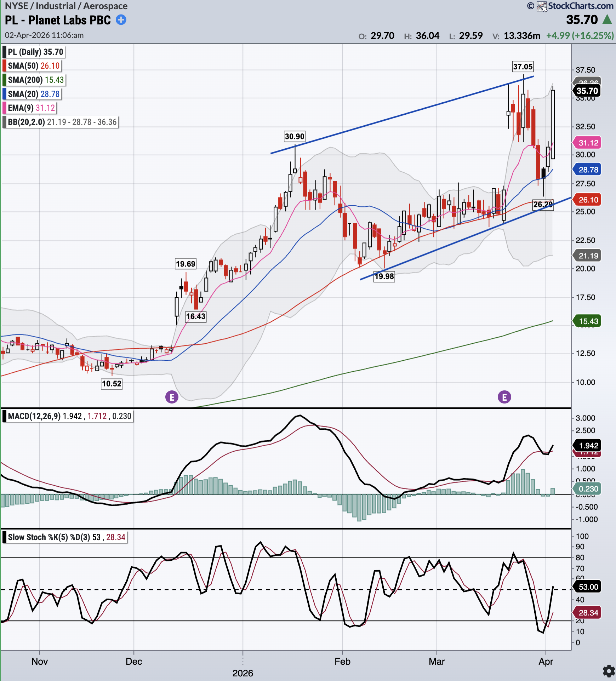Viewport: 616px width, 681px height.
Task: Click the pink swatch next to EMA(9)
Action: coord(5,108)
